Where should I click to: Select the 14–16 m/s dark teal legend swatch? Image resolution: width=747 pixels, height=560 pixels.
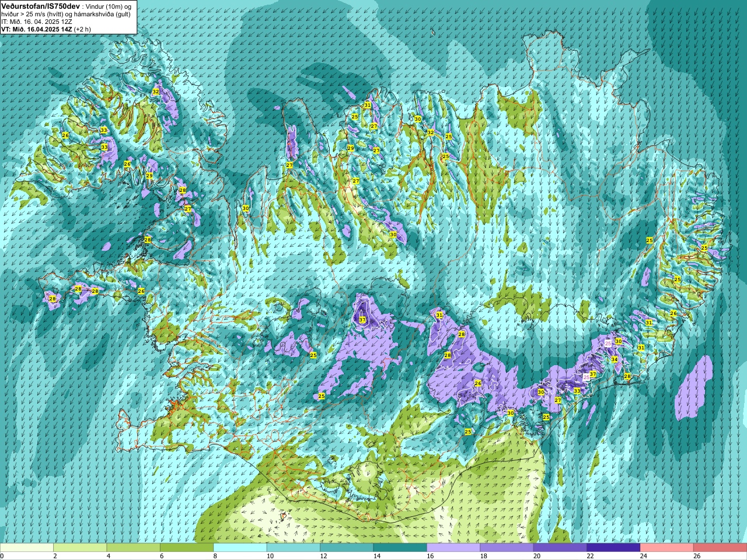pyautogui.click(x=400, y=548)
